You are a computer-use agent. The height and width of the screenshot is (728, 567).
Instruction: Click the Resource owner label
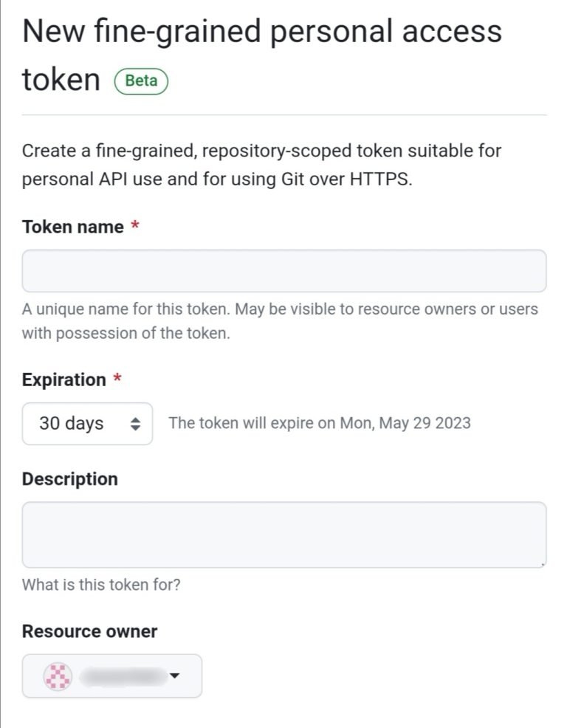click(x=90, y=631)
